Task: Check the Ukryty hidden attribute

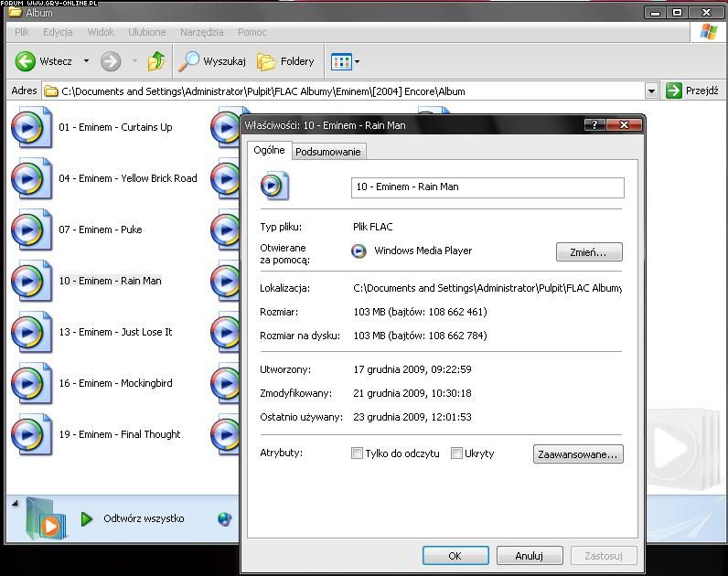Action: coord(456,453)
